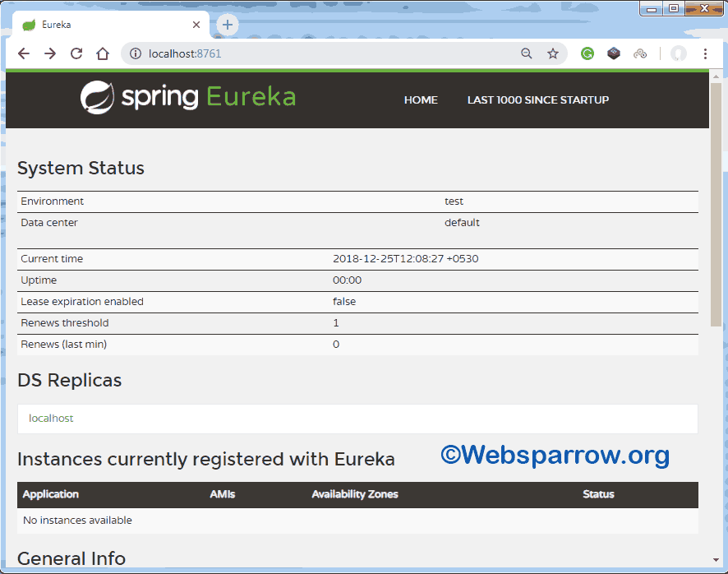This screenshot has width=728, height=574.
Task: Click 'Instances currently registered with Eureka' heading
Action: (205, 459)
